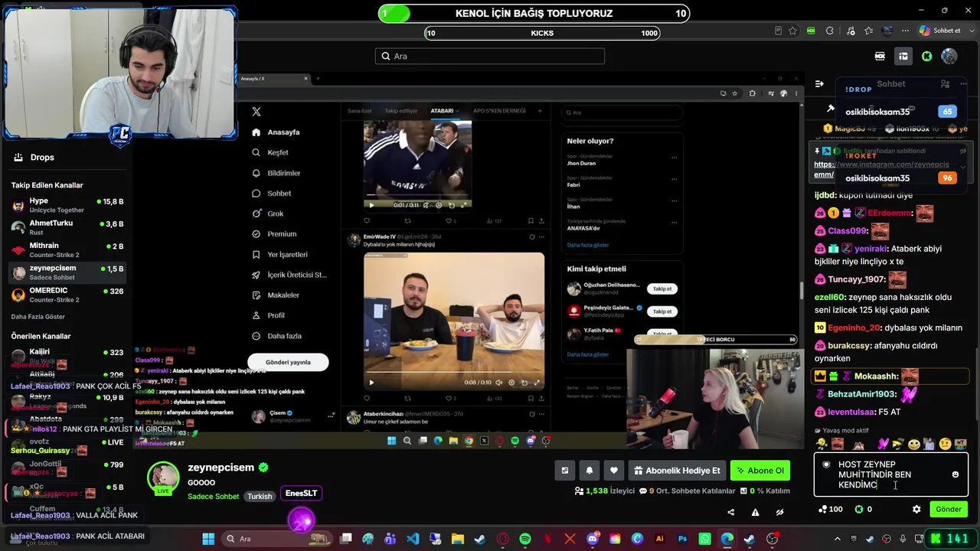Click Edge favorites star in address bar
The height and width of the screenshot is (551, 980).
[x=792, y=31]
